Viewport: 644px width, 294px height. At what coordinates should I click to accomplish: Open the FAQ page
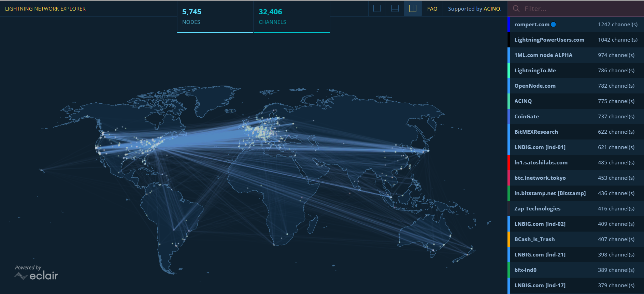(432, 9)
